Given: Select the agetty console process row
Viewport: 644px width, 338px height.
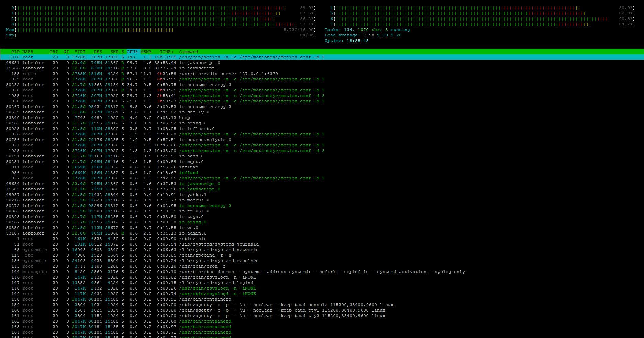Looking at the screenshot, I should tap(322, 305).
